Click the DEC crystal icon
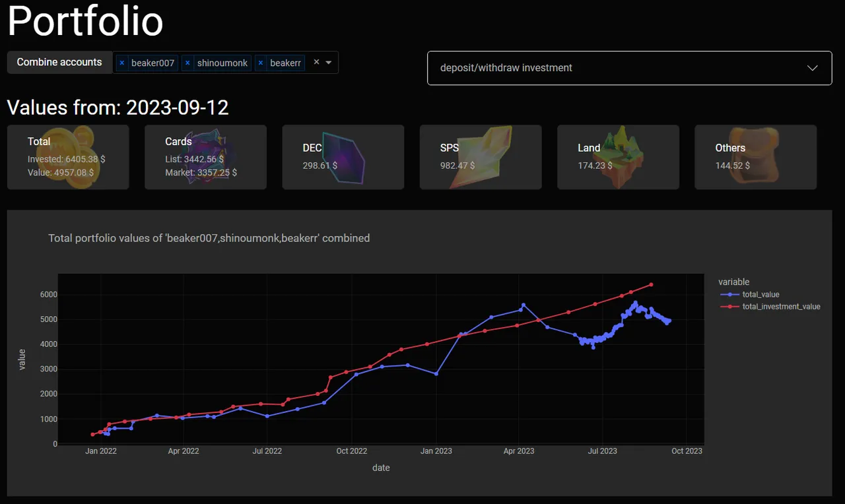Image resolution: width=845 pixels, height=504 pixels. click(x=343, y=157)
